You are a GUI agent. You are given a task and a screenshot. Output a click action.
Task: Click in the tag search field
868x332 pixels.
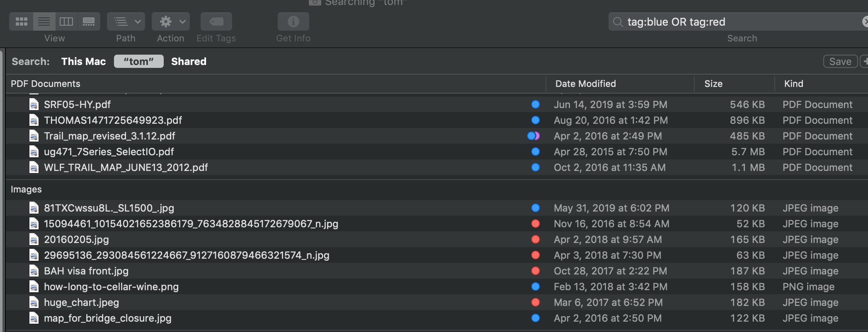738,22
